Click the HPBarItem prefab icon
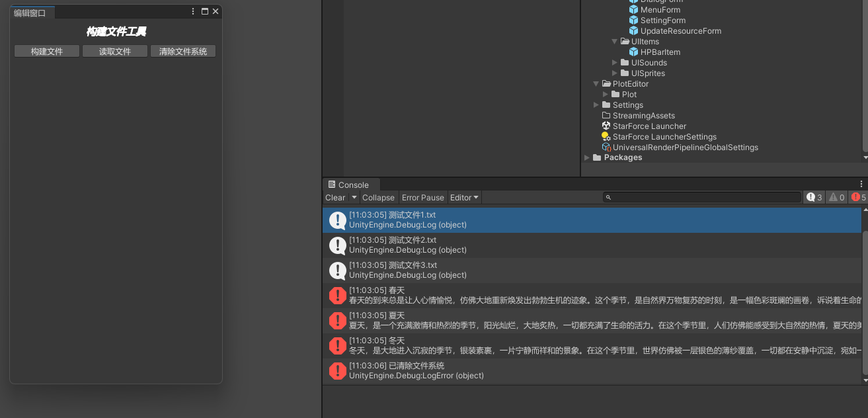Screen dimensions: 868x418 [x=633, y=52]
